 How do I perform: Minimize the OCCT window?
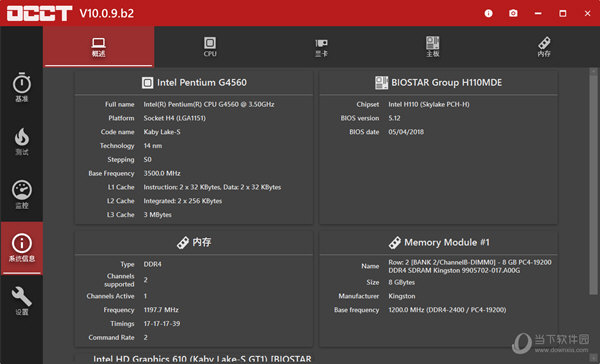click(538, 13)
